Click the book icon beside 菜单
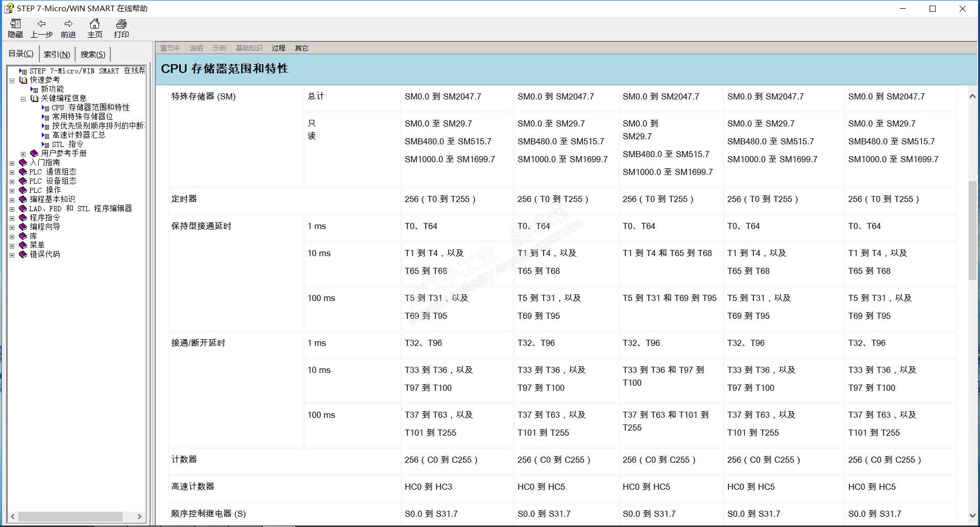 coord(23,245)
